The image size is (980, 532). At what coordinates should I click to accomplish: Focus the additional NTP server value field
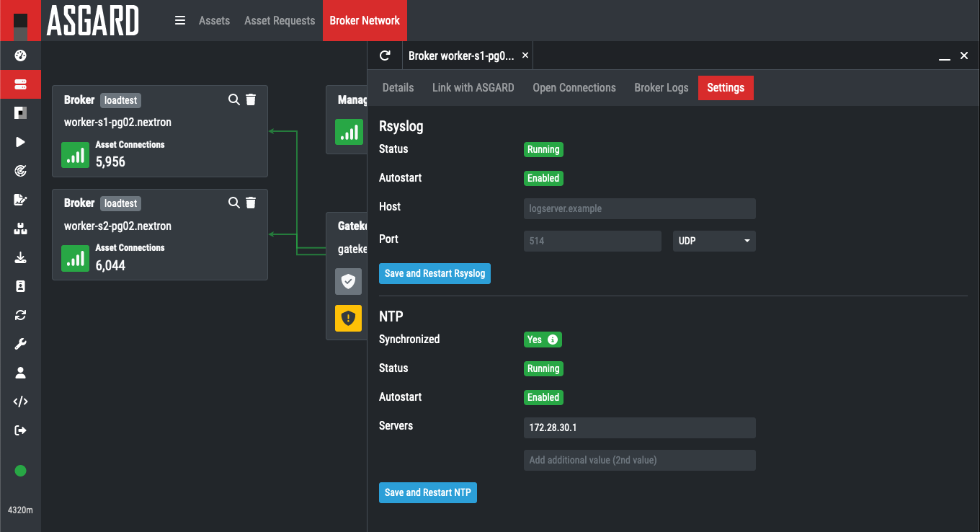[x=639, y=460]
